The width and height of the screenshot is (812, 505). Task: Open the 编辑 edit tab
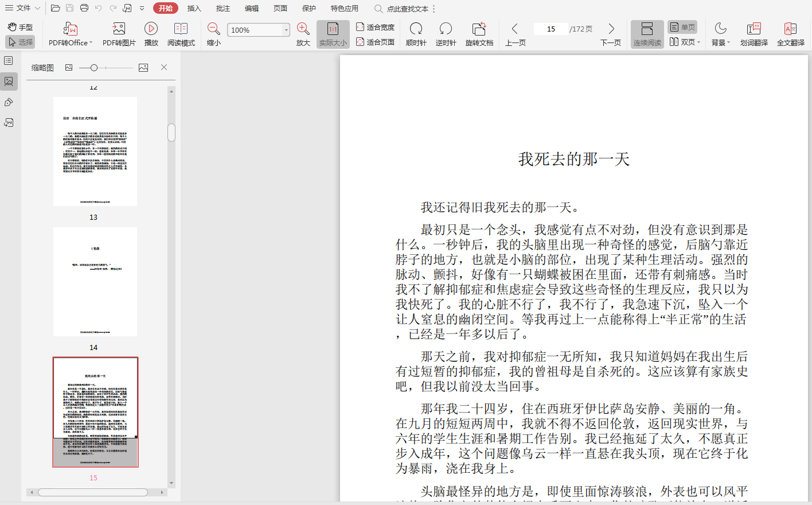[x=252, y=9]
